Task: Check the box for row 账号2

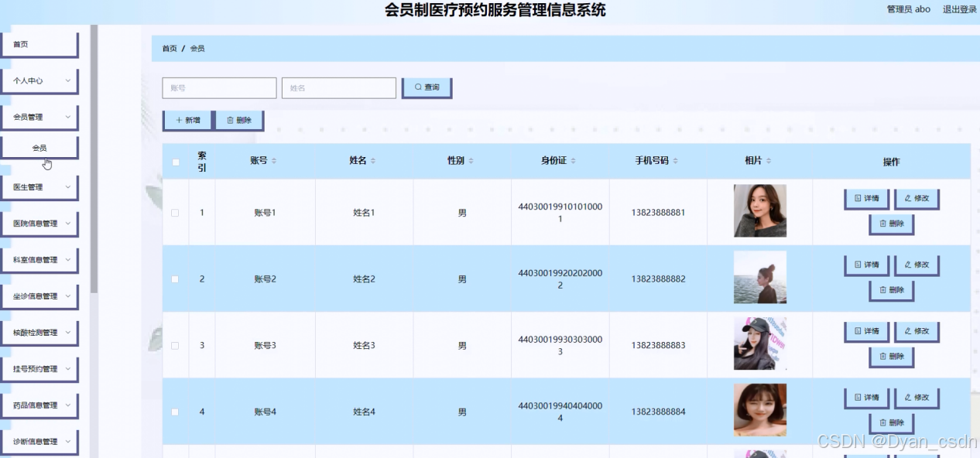Action: coord(175,279)
